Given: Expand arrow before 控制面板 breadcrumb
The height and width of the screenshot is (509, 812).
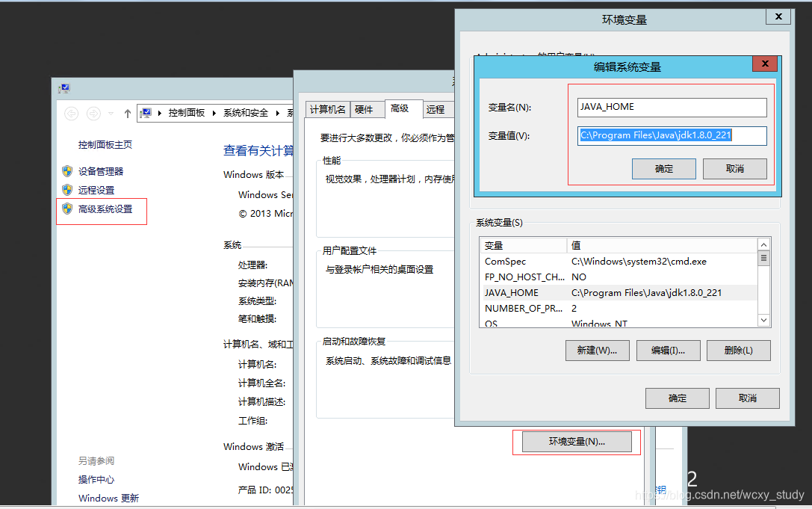Looking at the screenshot, I should point(160,113).
